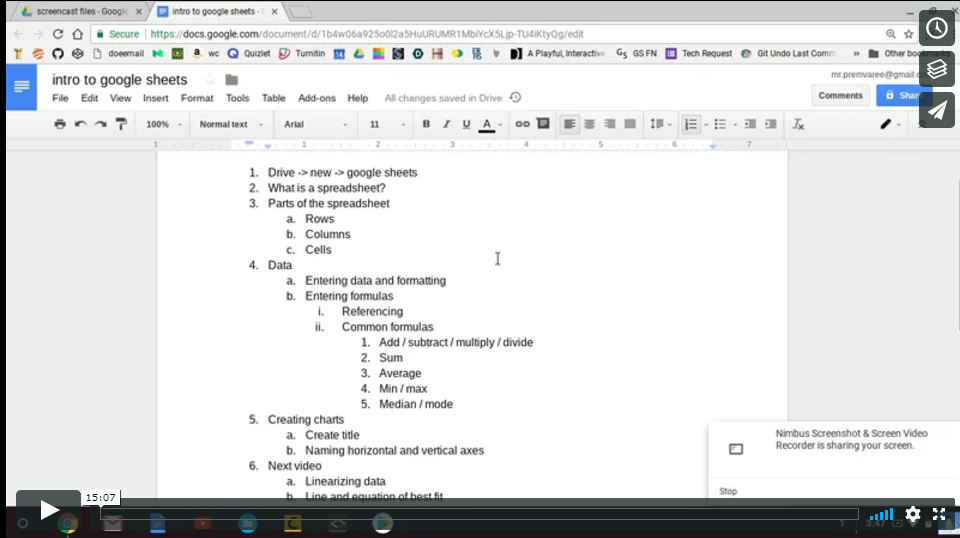Open the Add-ons menu
Image resolution: width=960 pixels, height=538 pixels.
pos(317,98)
